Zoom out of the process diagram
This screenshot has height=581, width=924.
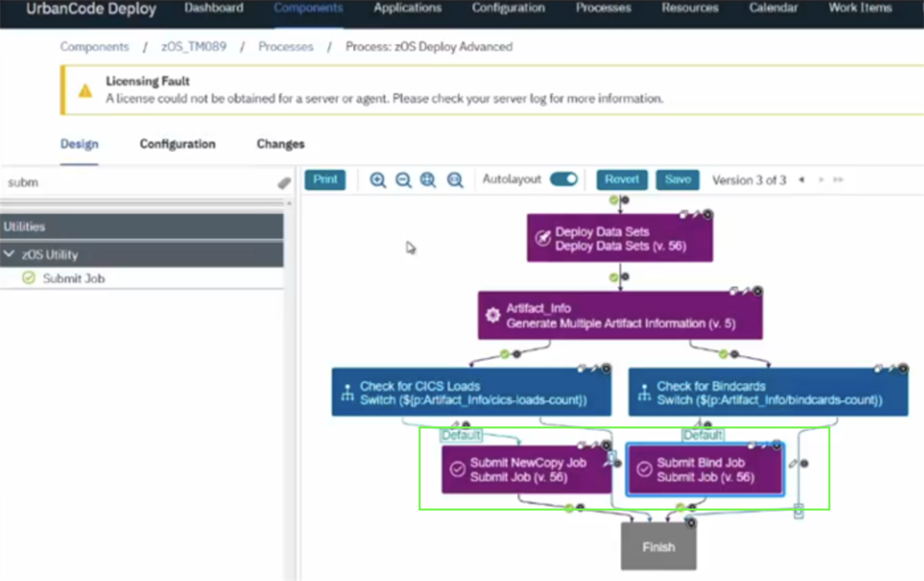pos(403,180)
